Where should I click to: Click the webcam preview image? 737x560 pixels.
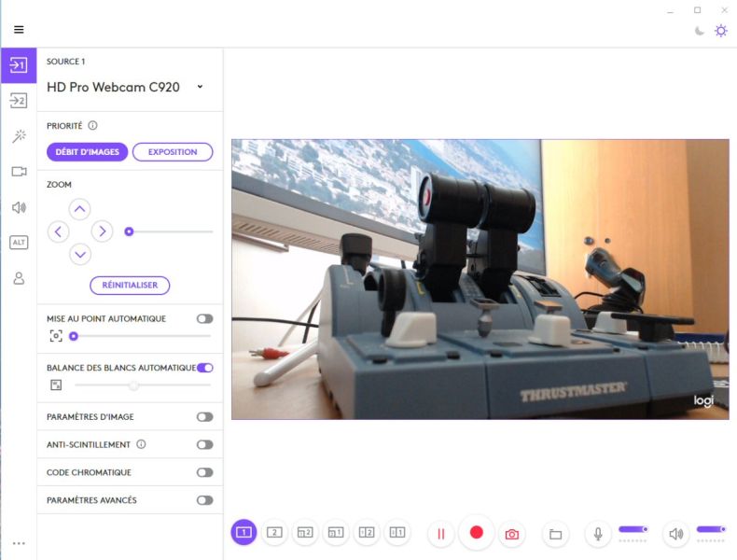coord(480,279)
